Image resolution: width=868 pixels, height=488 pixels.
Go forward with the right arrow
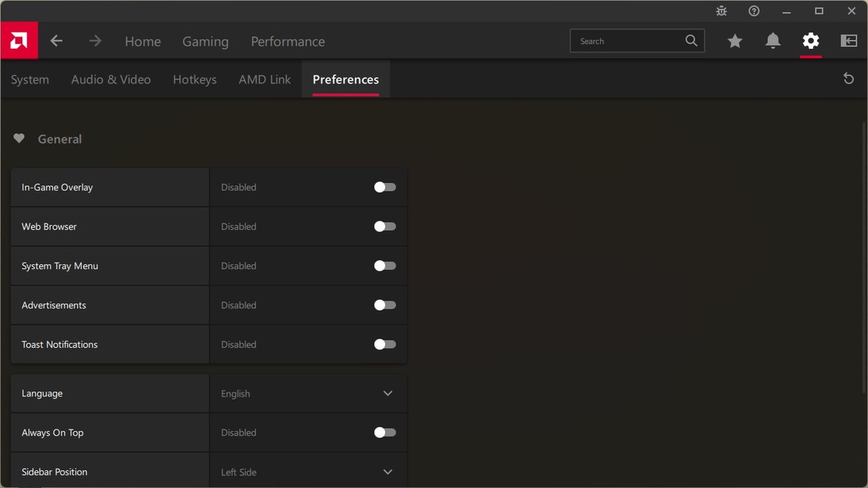[95, 41]
